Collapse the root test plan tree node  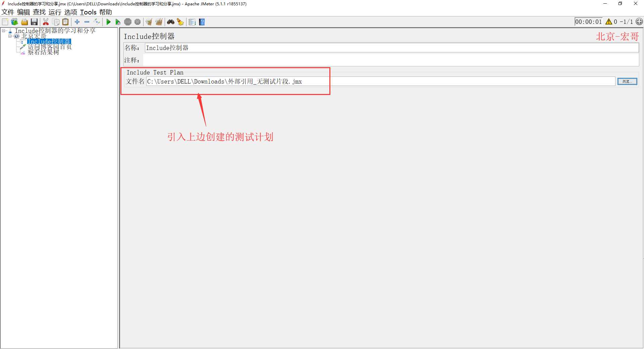coord(3,31)
